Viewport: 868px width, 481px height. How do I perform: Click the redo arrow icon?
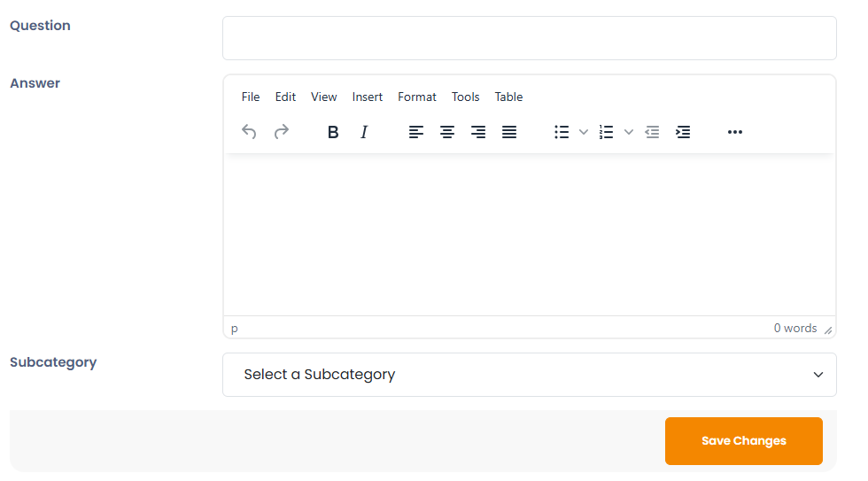click(x=282, y=132)
